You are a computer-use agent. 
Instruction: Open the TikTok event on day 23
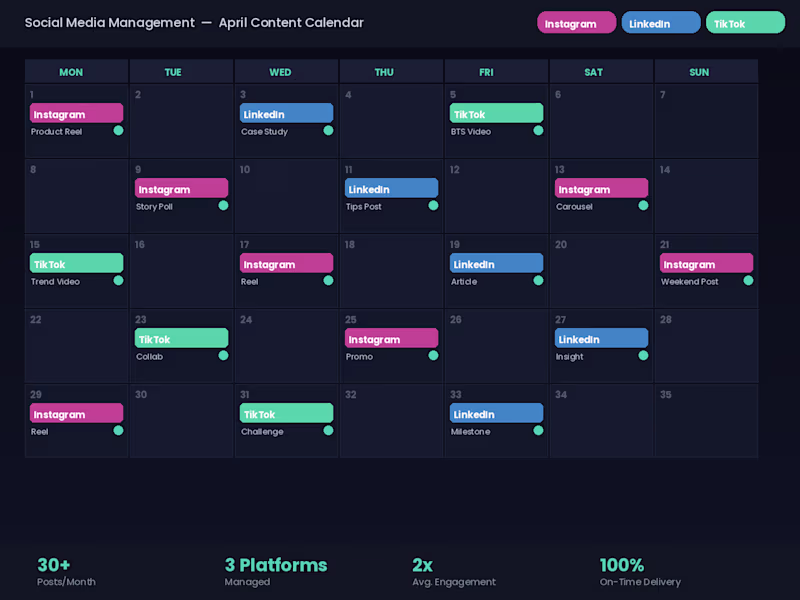coord(182,338)
